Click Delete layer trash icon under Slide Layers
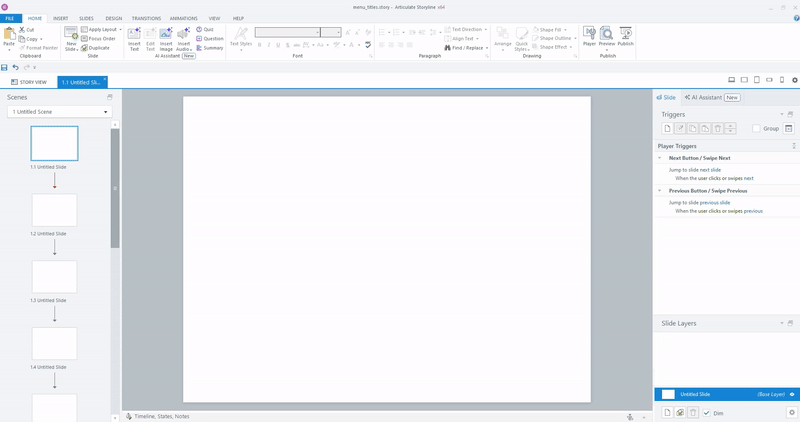The height and width of the screenshot is (422, 800). tap(693, 413)
